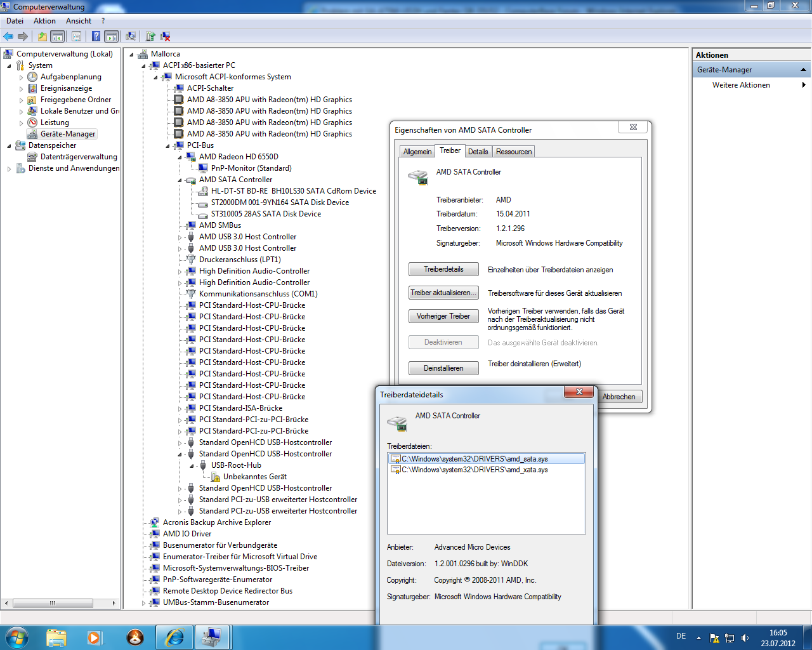
Task: Switch to the Details tab
Action: 478,152
